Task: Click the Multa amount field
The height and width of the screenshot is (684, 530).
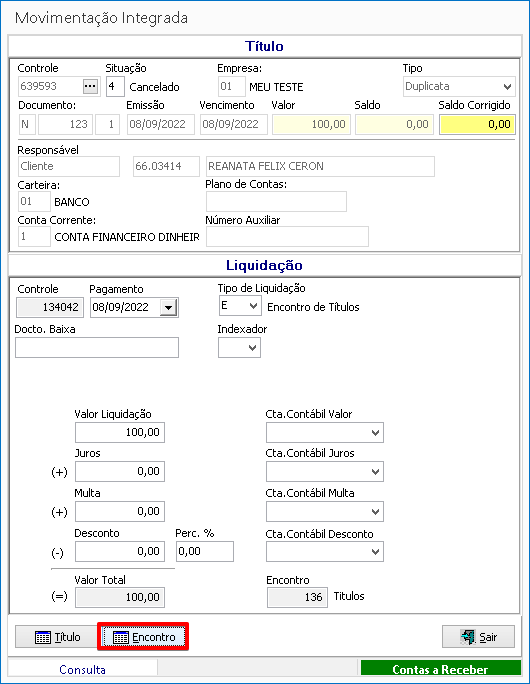Action: (x=120, y=511)
